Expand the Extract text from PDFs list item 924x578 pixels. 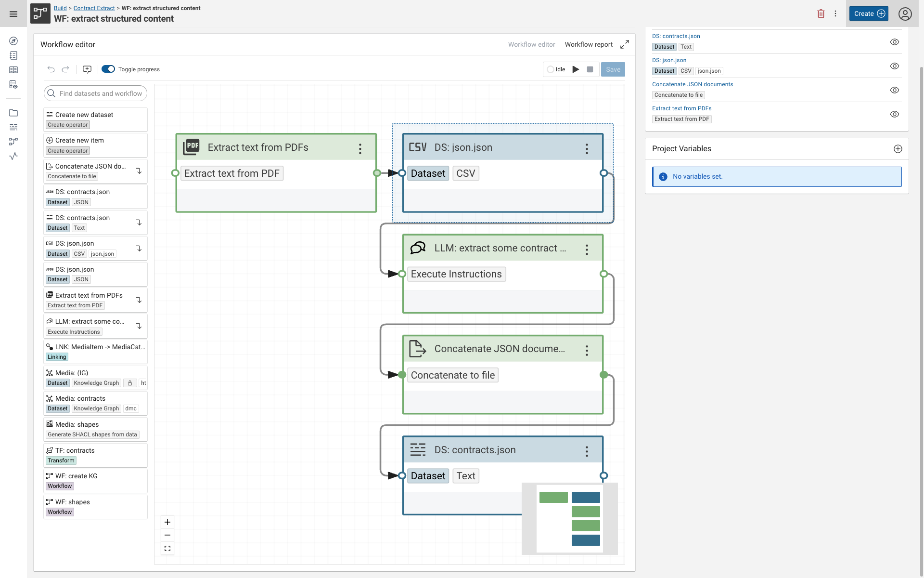139,300
